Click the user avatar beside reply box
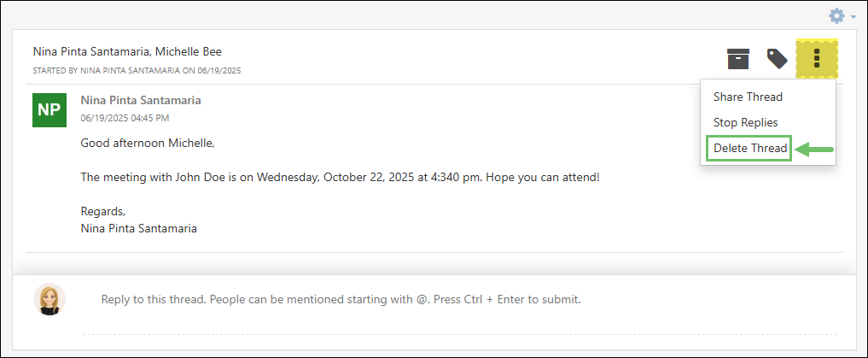The image size is (868, 358). [x=50, y=299]
